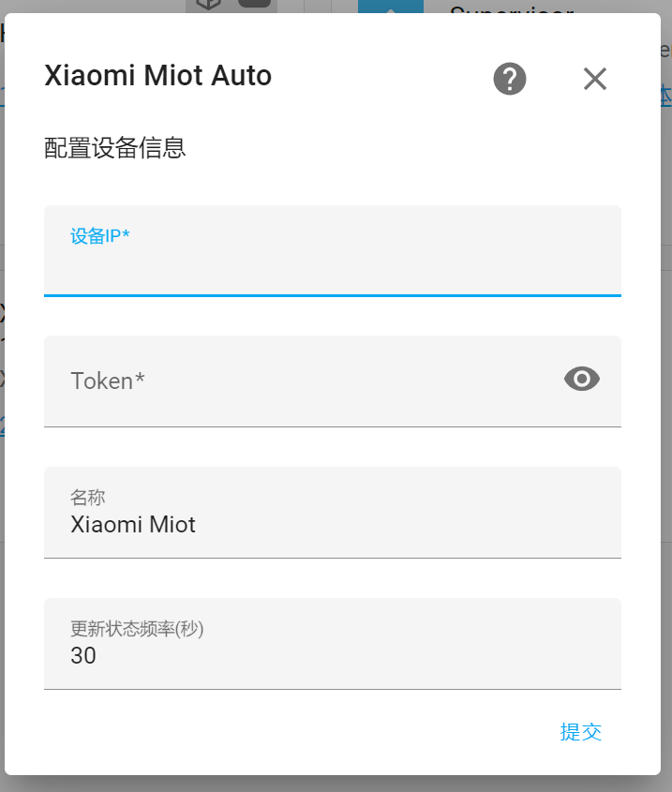Click the Xiaomi Miot name value
672x792 pixels.
click(133, 525)
